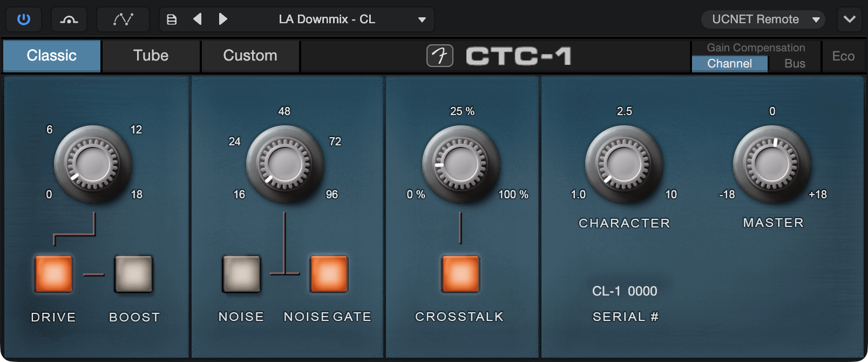Click the 25 % mark above Crosstalk knob
The width and height of the screenshot is (868, 362).
pyautogui.click(x=462, y=111)
